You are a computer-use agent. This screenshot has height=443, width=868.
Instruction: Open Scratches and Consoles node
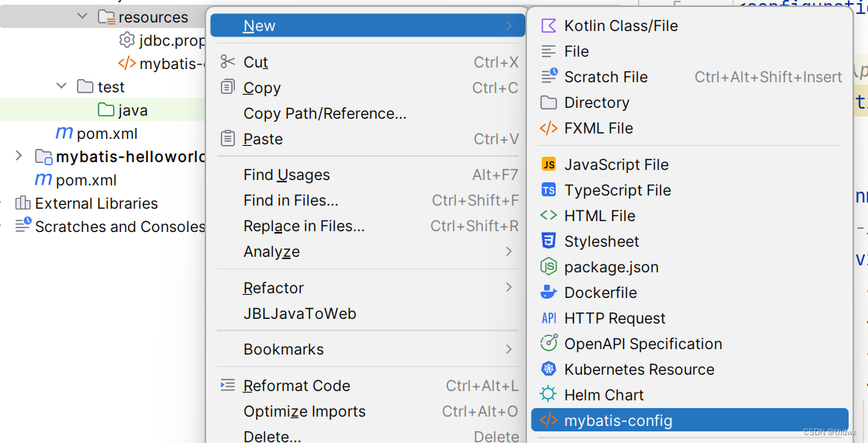[119, 227]
